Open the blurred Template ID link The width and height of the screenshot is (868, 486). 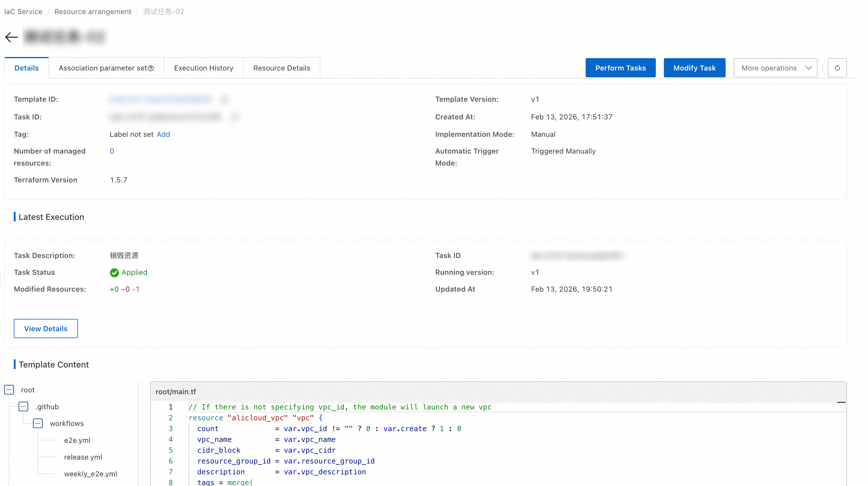(161, 99)
